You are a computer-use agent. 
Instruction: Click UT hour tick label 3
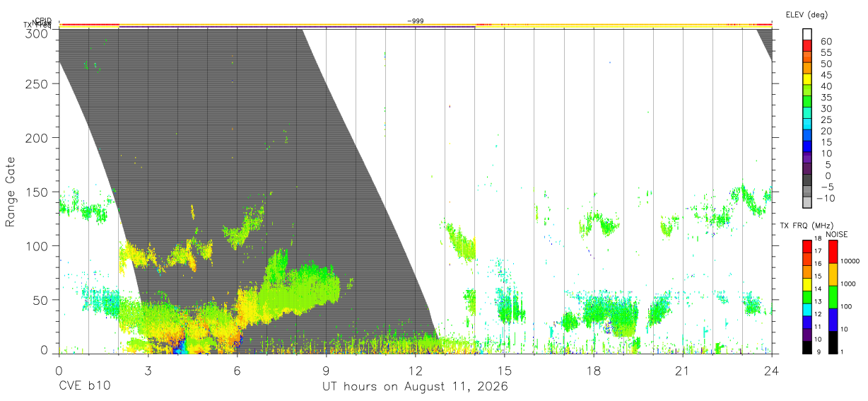tap(148, 371)
